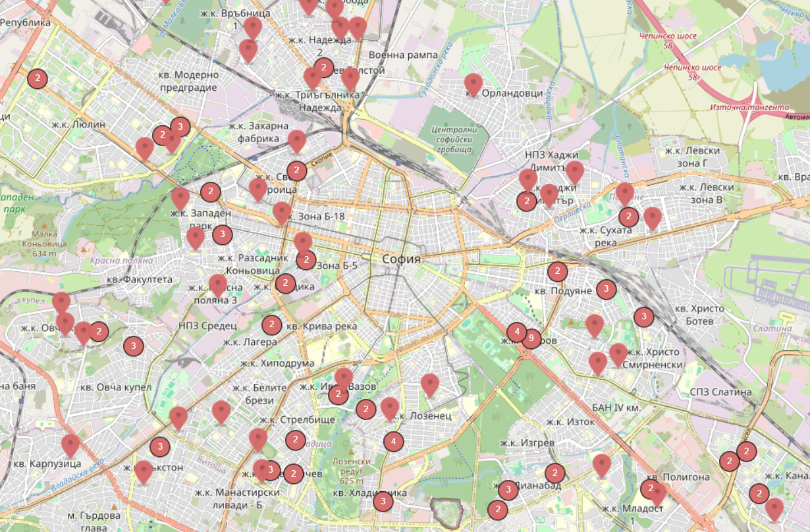Open the 4-cluster beside the 9 cluster
This screenshot has width=810, height=532.
coord(517,331)
